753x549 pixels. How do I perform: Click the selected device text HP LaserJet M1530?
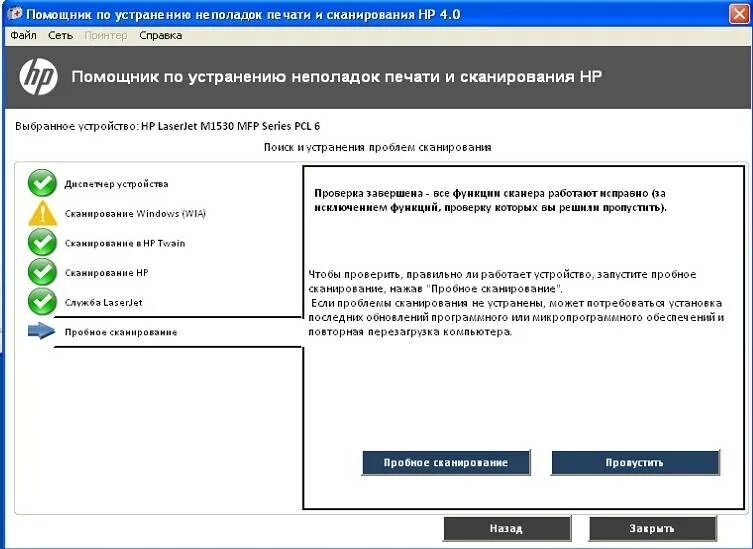coord(231,126)
